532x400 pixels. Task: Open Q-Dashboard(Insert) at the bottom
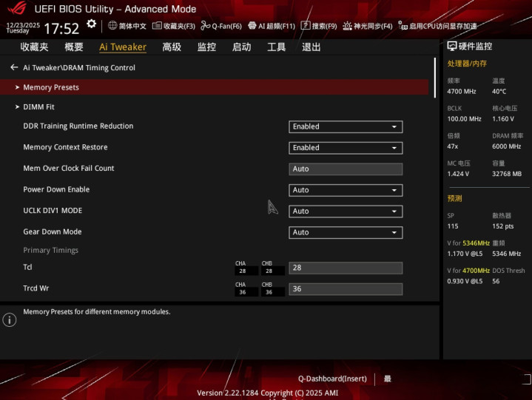pos(332,379)
